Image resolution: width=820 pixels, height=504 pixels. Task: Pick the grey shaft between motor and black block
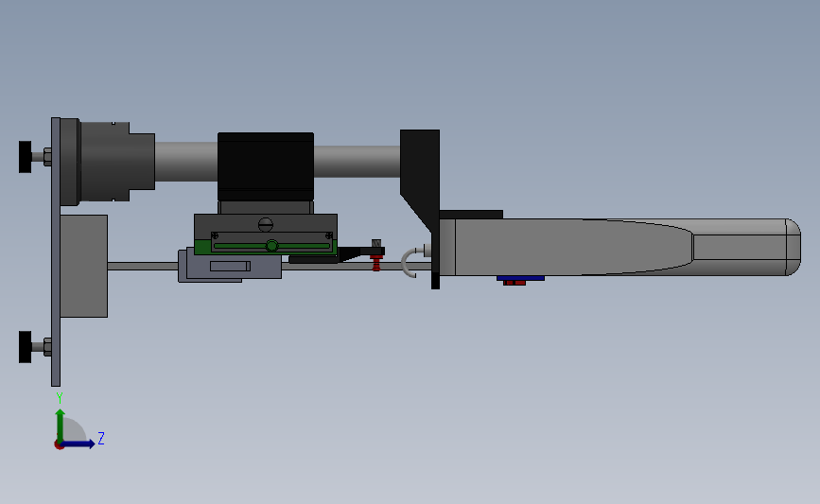click(x=186, y=162)
